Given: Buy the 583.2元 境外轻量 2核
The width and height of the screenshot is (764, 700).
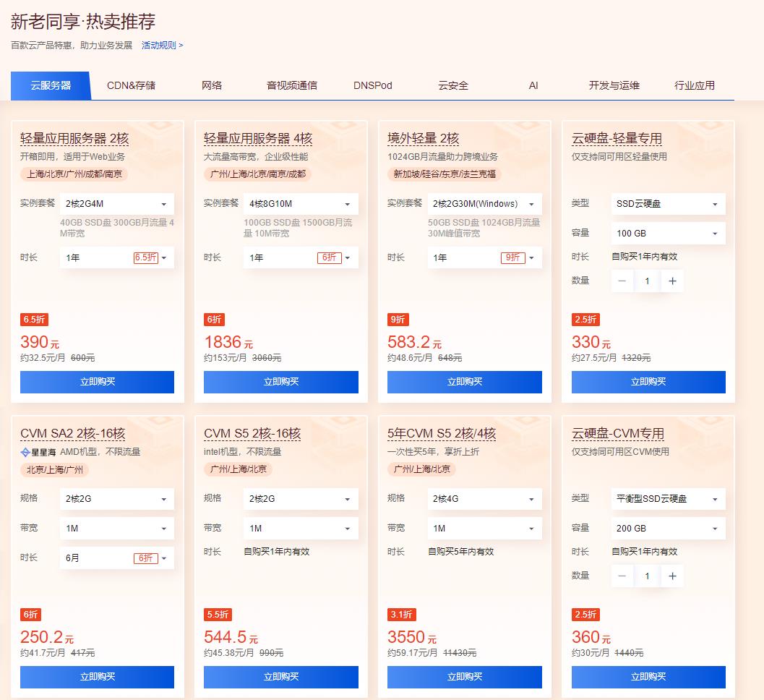Looking at the screenshot, I should click(464, 382).
